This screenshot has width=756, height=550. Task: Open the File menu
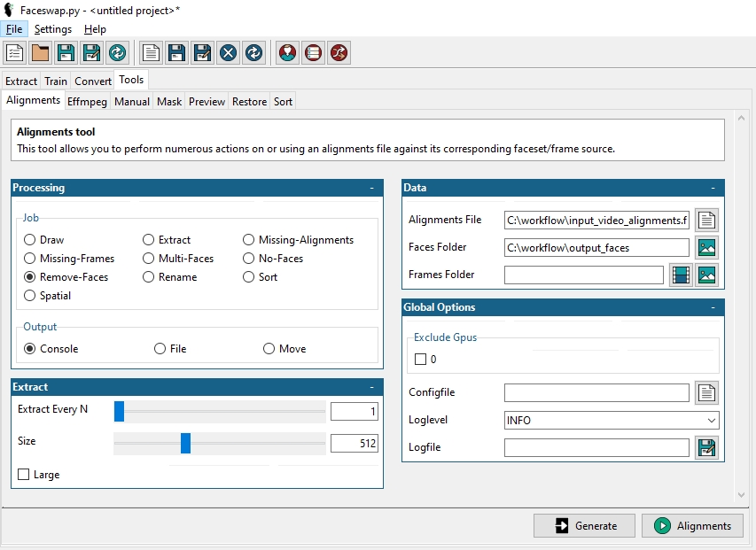[x=14, y=29]
